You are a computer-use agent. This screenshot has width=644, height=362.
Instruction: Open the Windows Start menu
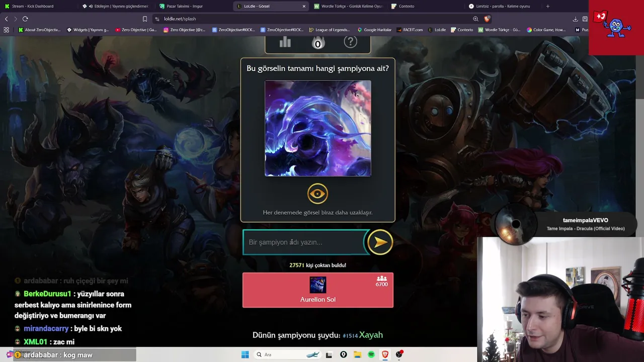[245, 354]
